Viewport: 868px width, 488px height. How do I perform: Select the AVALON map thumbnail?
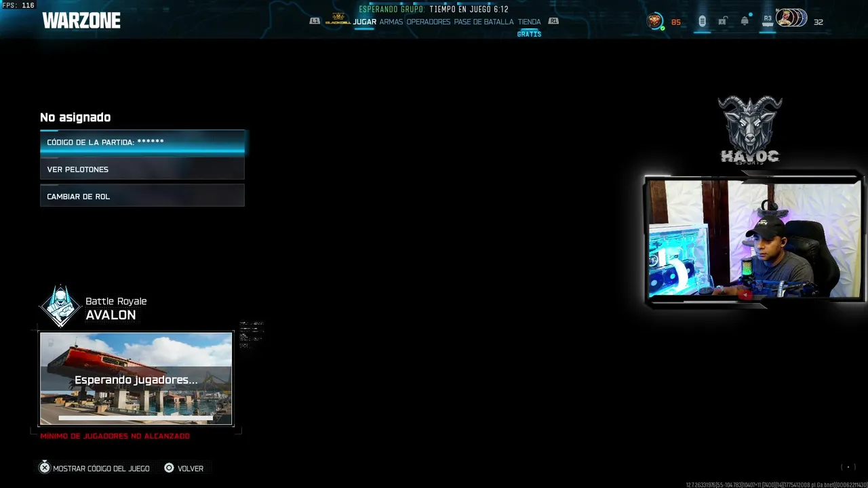[136, 379]
